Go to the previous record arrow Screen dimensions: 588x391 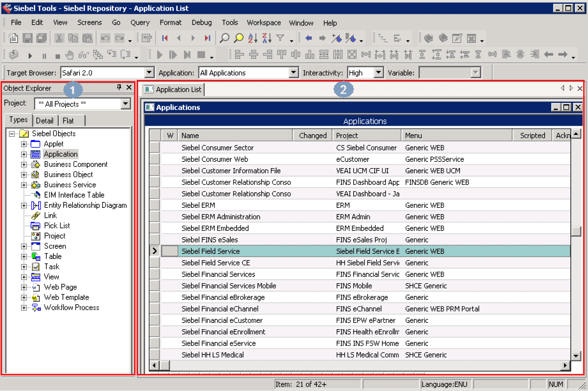pos(179,38)
